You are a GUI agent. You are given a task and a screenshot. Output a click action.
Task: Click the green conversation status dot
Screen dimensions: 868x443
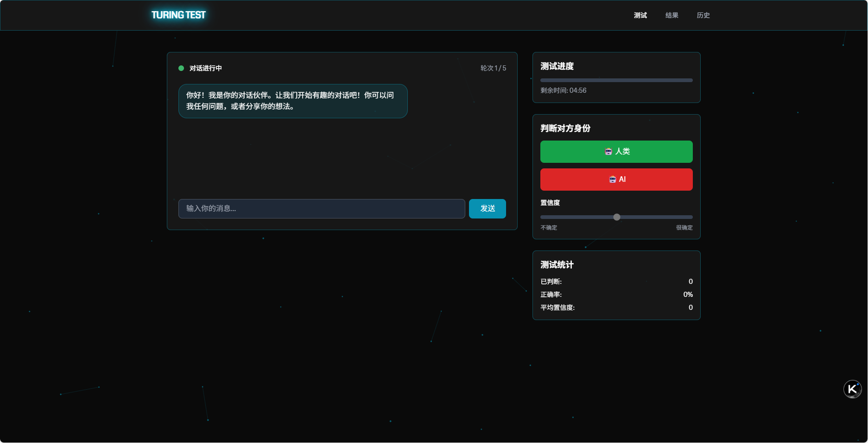(181, 68)
